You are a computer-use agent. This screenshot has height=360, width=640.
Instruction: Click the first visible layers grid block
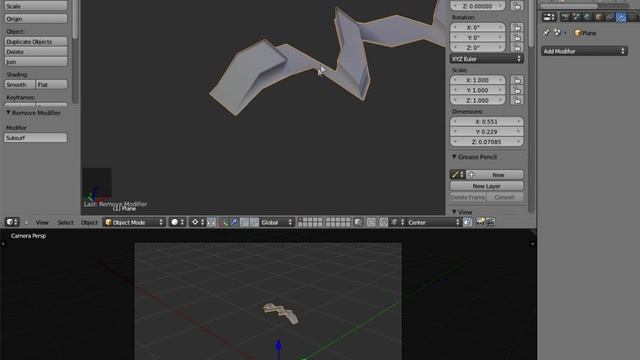tap(310, 222)
